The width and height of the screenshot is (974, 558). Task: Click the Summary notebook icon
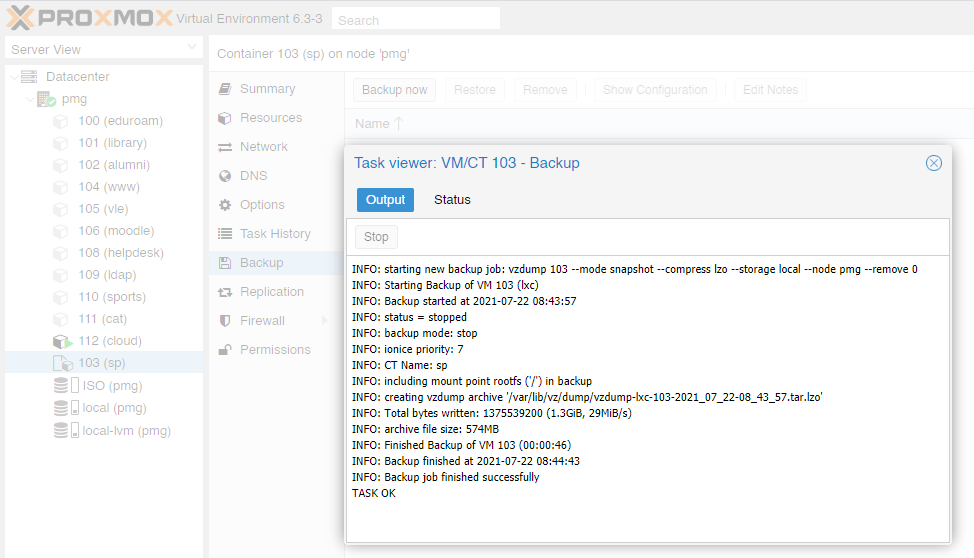coord(225,89)
